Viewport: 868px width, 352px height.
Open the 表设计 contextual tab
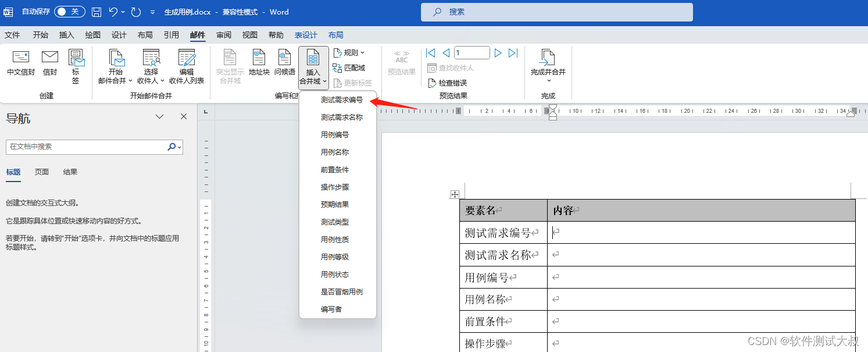306,35
